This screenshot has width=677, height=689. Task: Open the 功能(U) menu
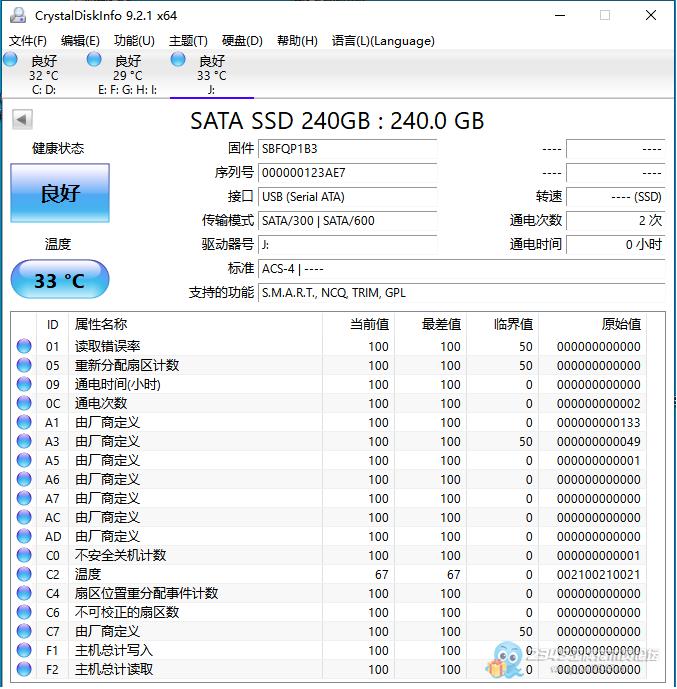tap(134, 41)
